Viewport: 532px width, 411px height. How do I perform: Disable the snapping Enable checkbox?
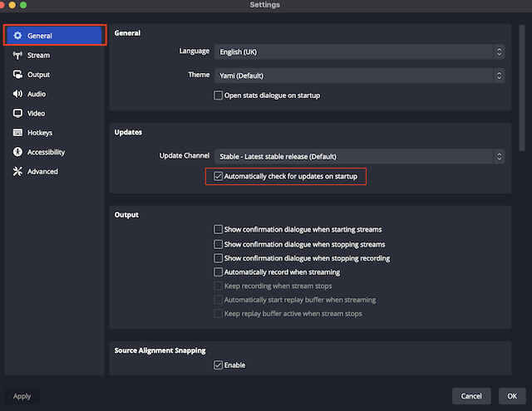click(x=219, y=365)
